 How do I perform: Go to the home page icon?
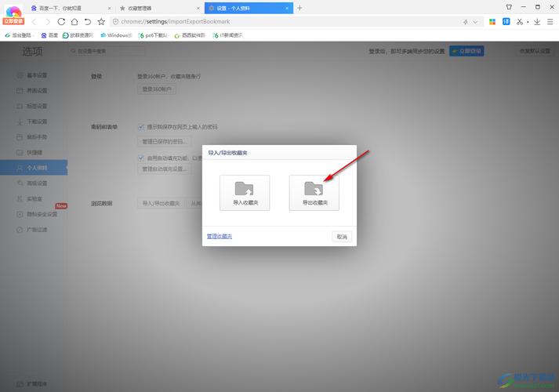(74, 22)
